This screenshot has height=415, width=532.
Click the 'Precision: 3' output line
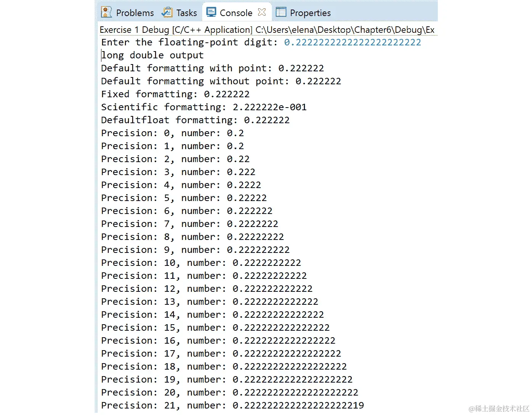(x=178, y=172)
